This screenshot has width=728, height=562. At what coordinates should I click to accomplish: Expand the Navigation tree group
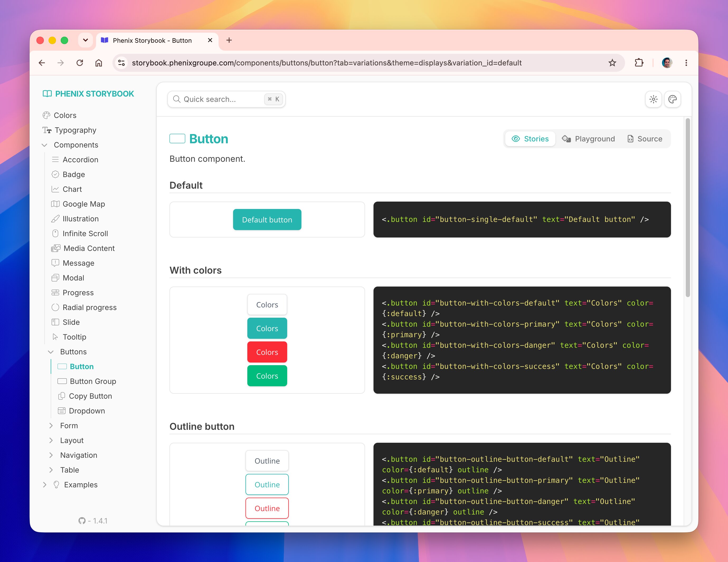pos(51,455)
